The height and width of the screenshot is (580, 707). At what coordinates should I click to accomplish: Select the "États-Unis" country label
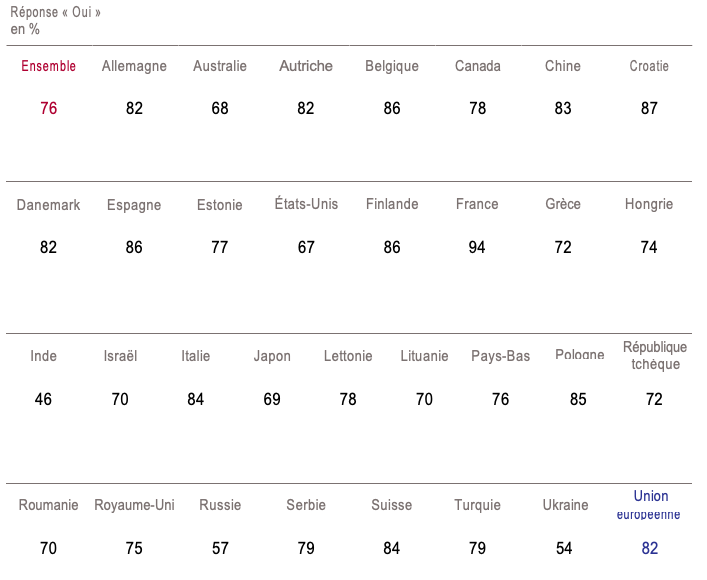coord(306,204)
